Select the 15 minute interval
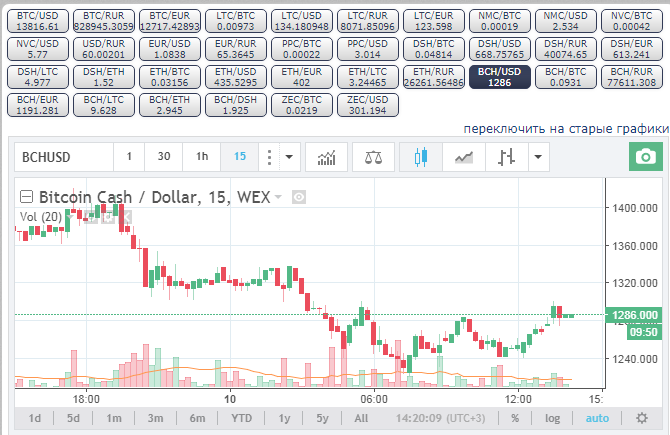The image size is (670, 435). tap(240, 157)
